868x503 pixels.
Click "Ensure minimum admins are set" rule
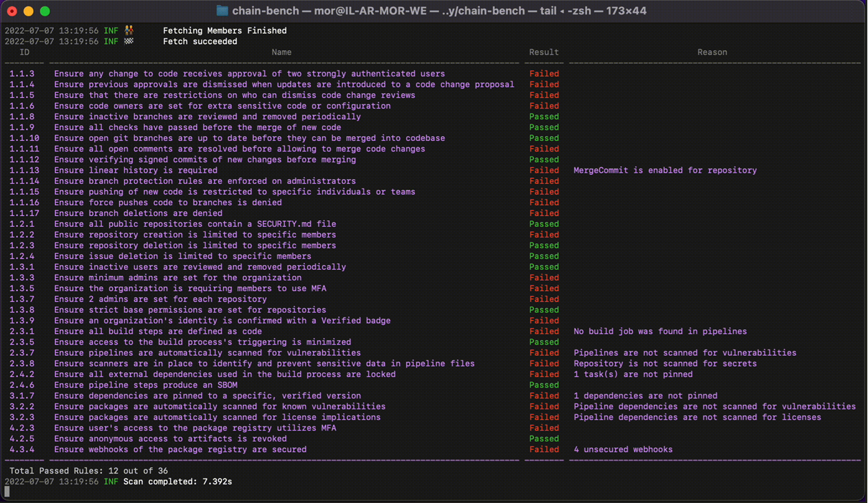178,277
